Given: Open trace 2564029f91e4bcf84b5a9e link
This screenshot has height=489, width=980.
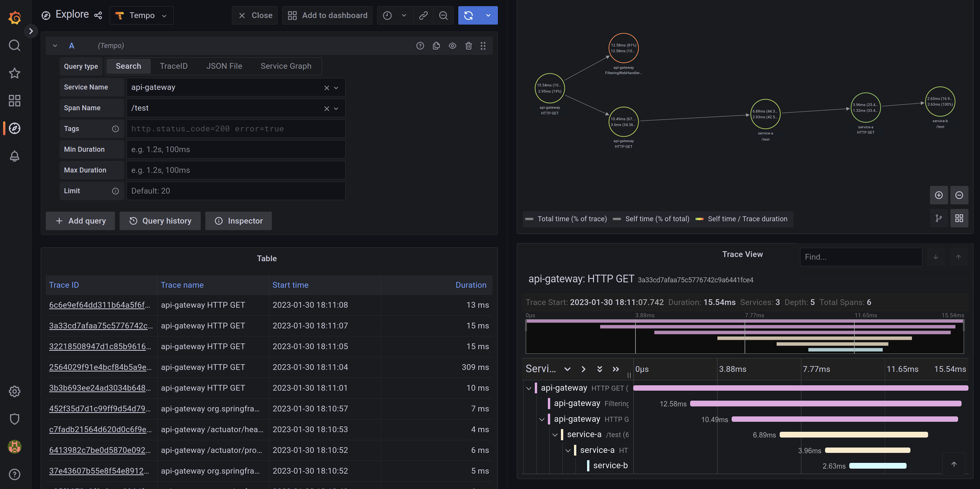Looking at the screenshot, I should click(100, 367).
